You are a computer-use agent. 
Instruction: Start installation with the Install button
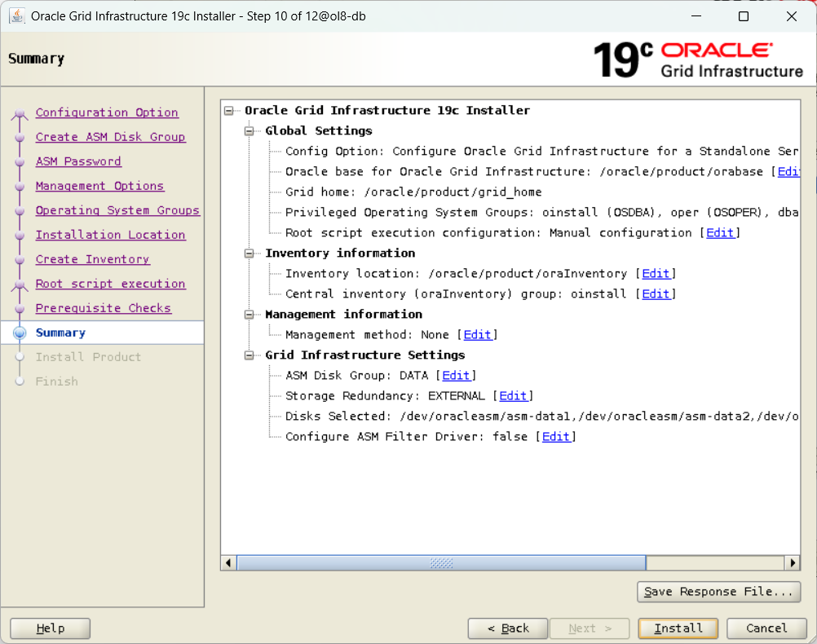point(678,629)
